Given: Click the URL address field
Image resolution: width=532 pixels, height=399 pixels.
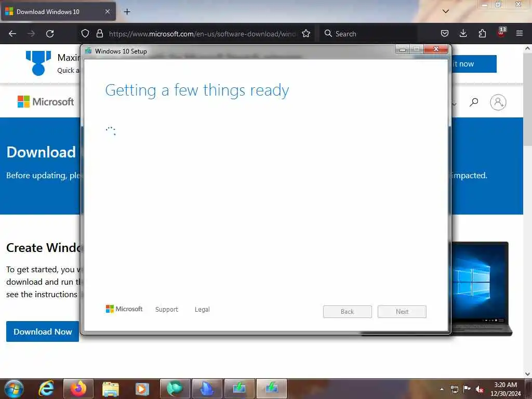Looking at the screenshot, I should [x=202, y=34].
